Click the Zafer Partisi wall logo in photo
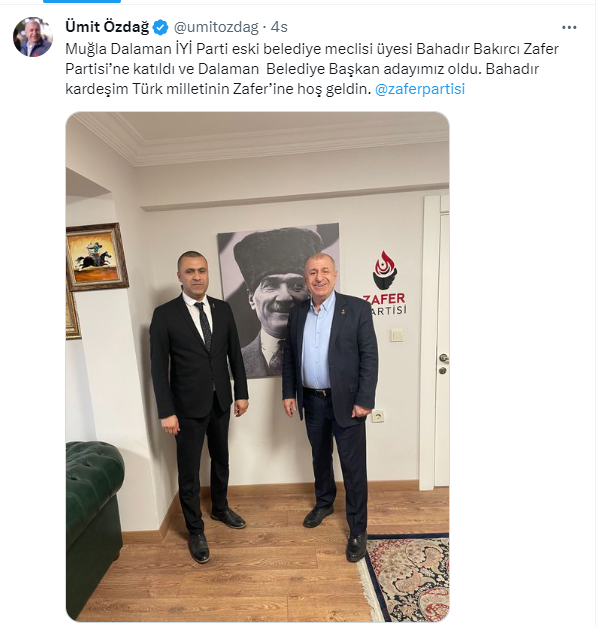 [x=385, y=283]
